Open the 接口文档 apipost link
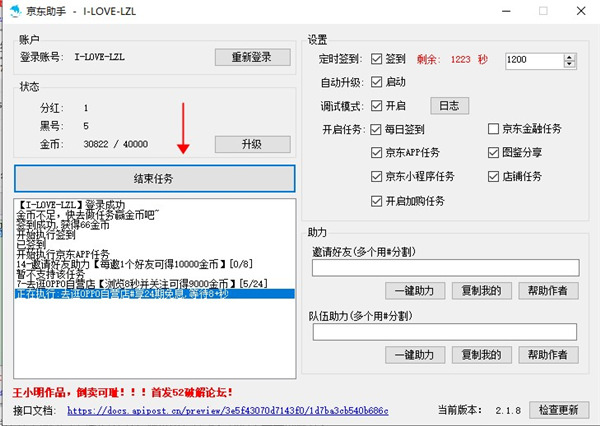 (228, 411)
